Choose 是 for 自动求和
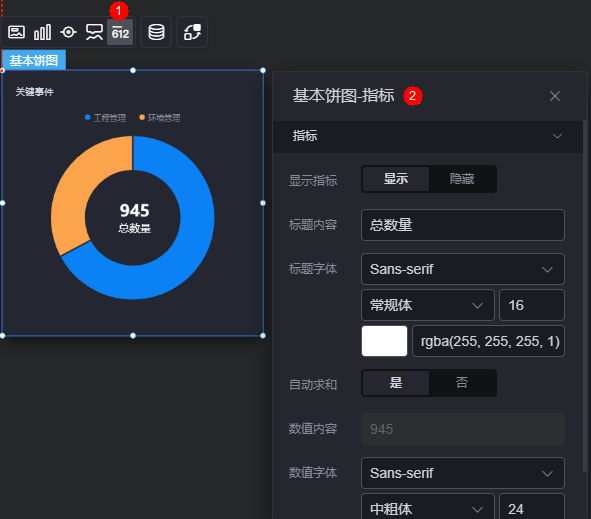591x519 pixels. coord(395,383)
